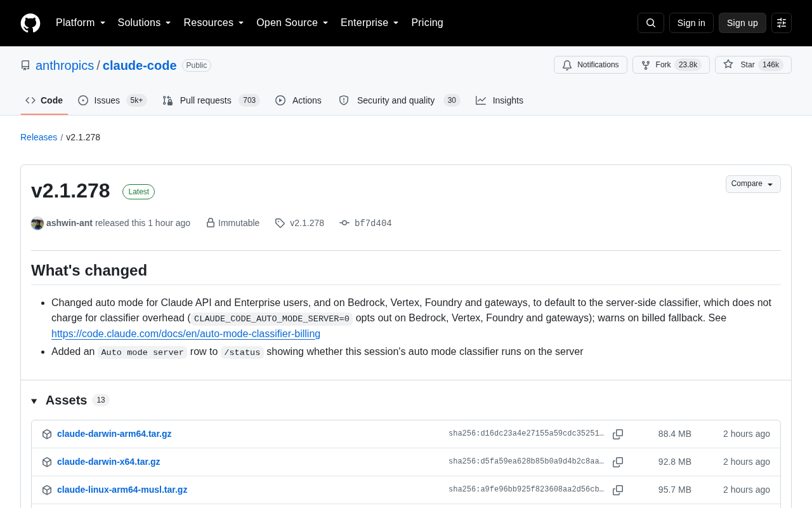
Task: Copy sha256 of claude-darwin-arm64.tar.gz
Action: (618, 434)
